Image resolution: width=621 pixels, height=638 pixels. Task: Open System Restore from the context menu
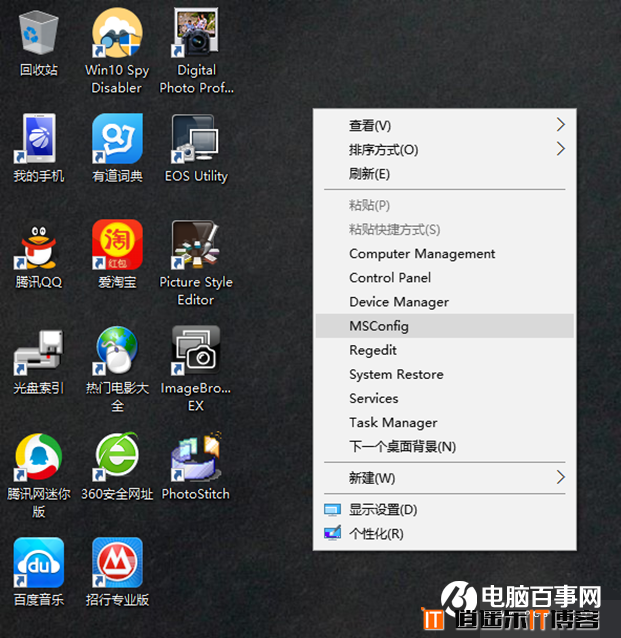(444, 374)
